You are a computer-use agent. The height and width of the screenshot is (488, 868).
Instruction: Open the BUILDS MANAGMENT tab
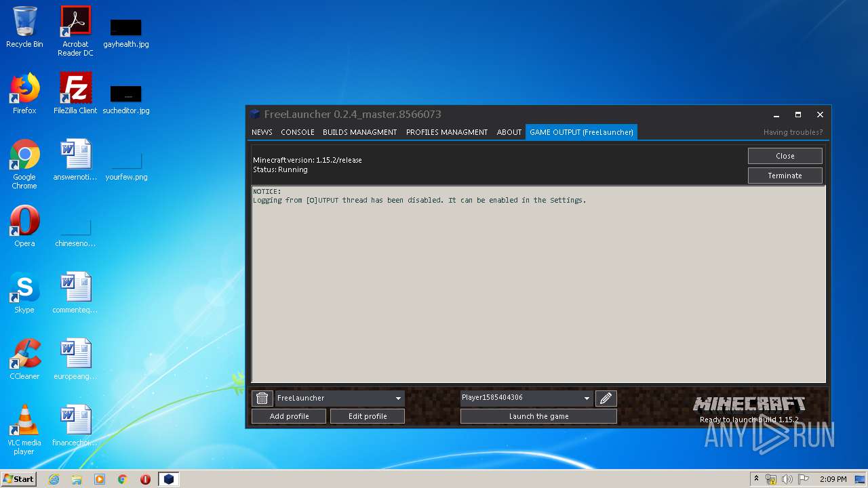(360, 132)
